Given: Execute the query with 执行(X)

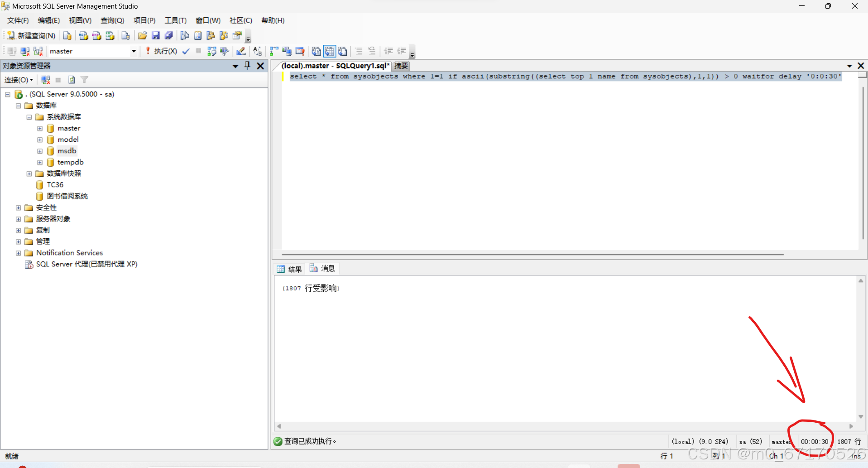Looking at the screenshot, I should [x=161, y=51].
